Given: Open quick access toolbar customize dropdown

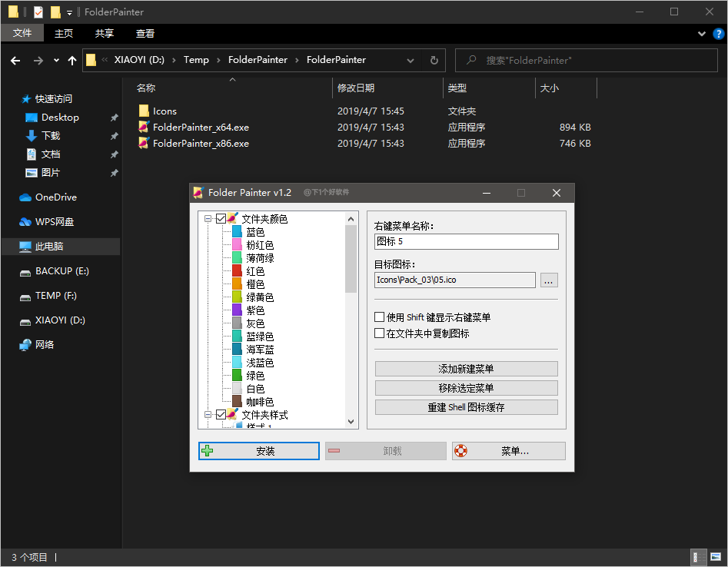Looking at the screenshot, I should pos(69,12).
